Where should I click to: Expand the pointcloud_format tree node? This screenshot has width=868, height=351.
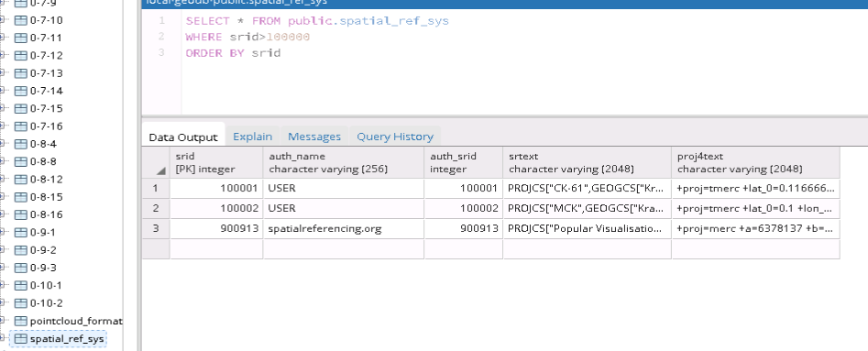click(2, 321)
